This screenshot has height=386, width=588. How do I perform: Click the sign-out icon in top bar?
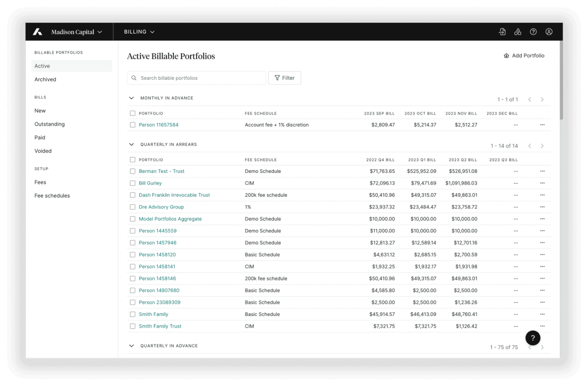502,32
